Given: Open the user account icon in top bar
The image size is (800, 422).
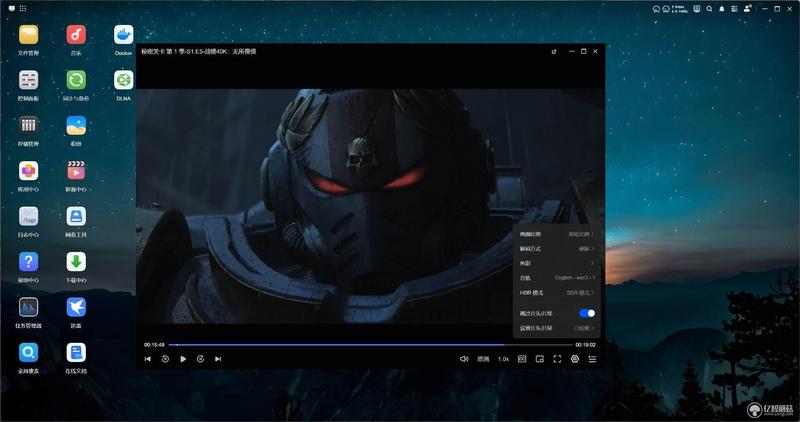Looking at the screenshot, I should (x=747, y=9).
